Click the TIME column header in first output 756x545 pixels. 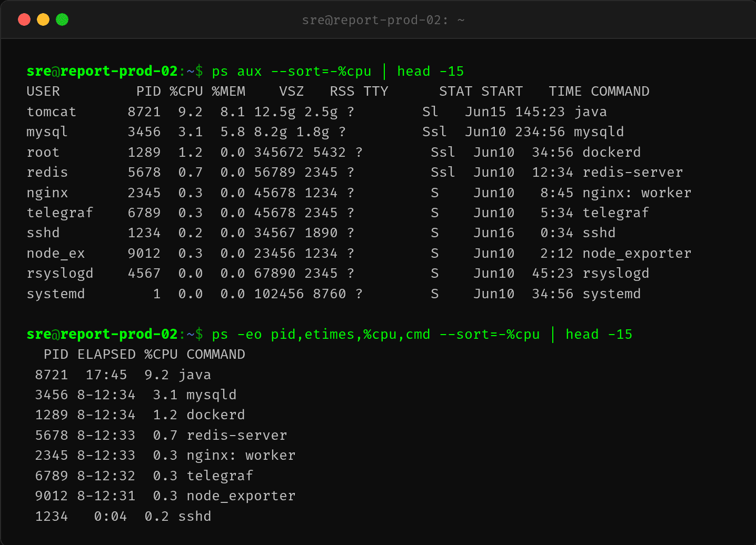coord(565,92)
